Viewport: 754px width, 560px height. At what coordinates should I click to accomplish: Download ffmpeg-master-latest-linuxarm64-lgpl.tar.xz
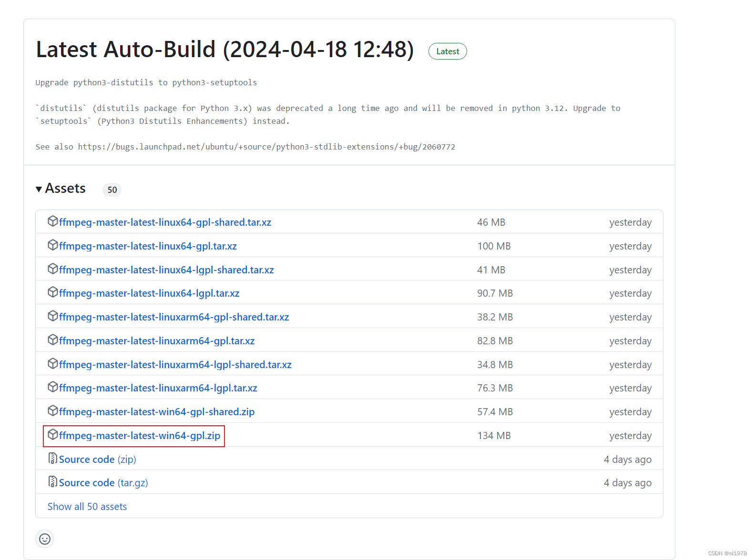[x=158, y=388]
